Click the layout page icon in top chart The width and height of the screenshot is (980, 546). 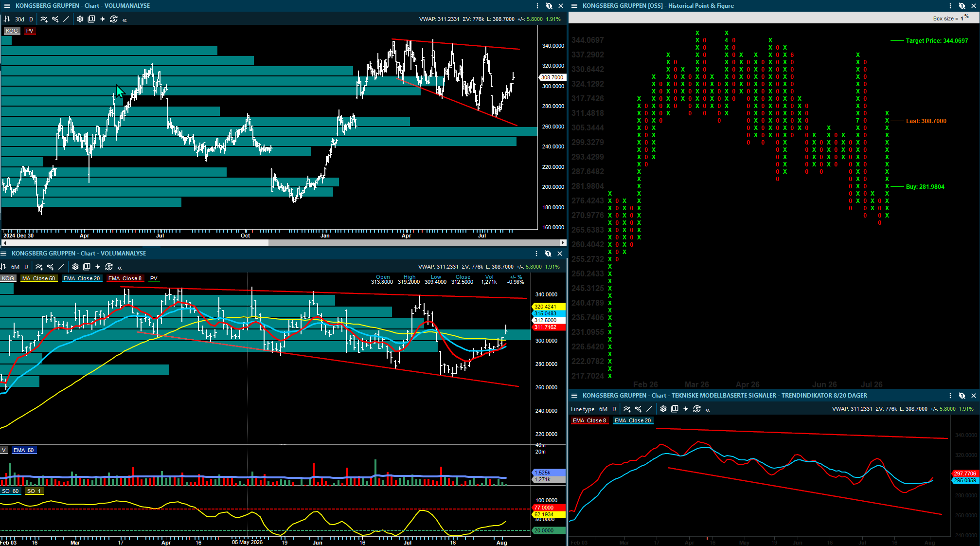(91, 19)
